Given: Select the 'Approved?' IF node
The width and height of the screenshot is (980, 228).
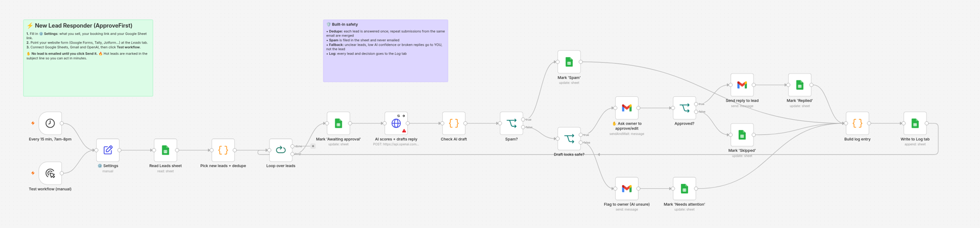Looking at the screenshot, I should tap(684, 108).
